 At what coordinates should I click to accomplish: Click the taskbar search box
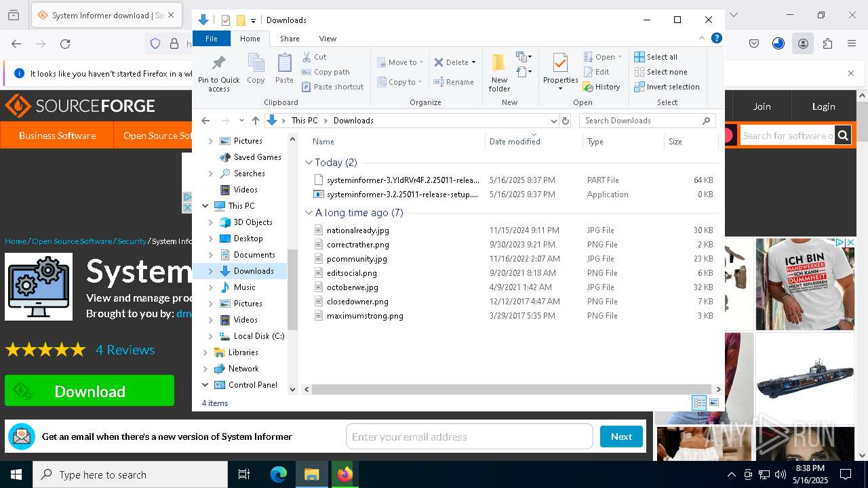[130, 474]
